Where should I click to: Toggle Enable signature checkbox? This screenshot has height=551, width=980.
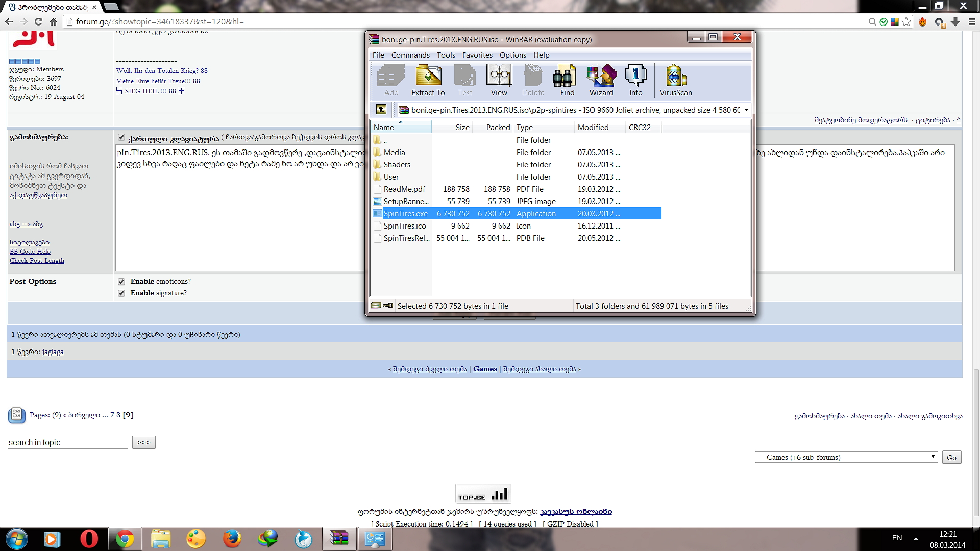(121, 293)
